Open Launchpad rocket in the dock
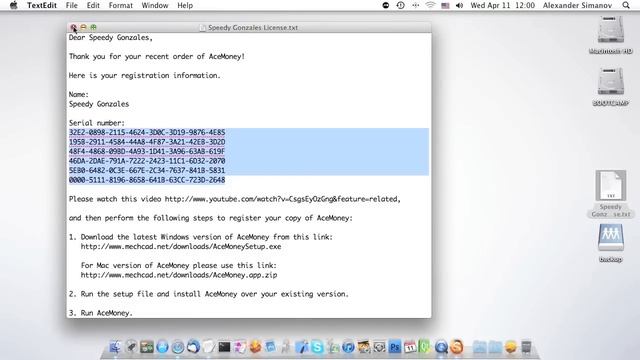Screen dimensions: 640x360 pos(131,347)
